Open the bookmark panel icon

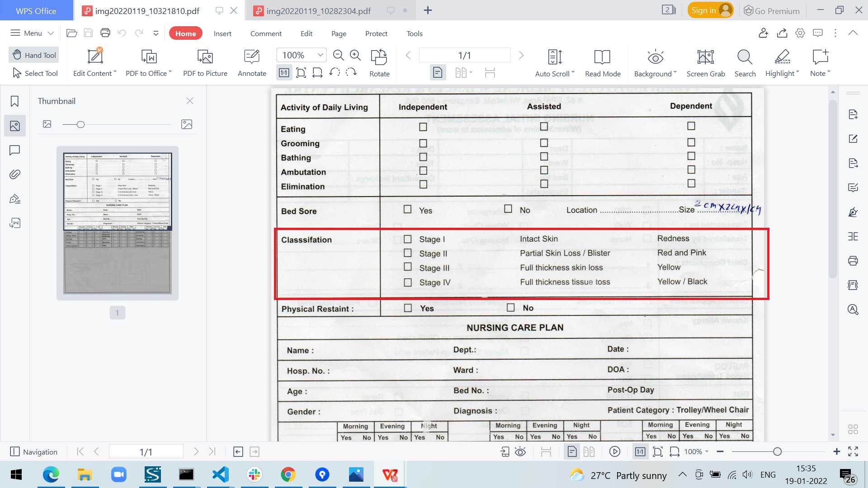[x=15, y=101]
